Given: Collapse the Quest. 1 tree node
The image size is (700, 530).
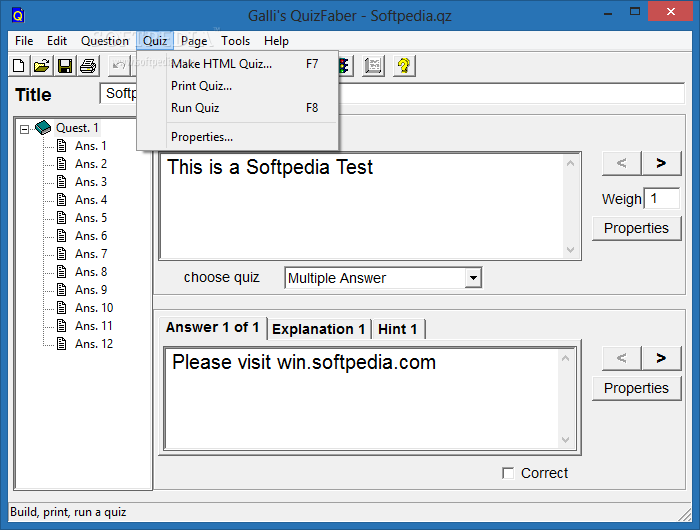Looking at the screenshot, I should coord(24,129).
